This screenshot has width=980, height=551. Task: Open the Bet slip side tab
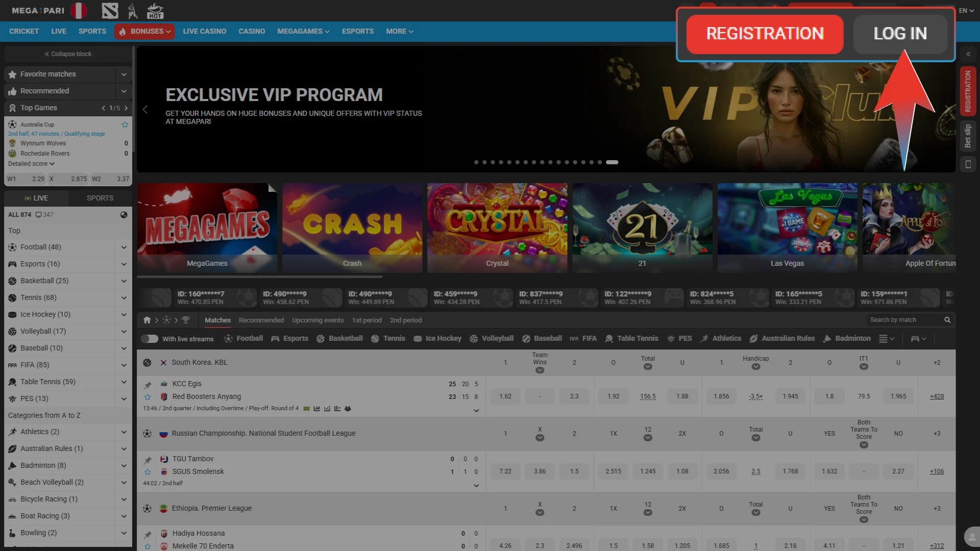968,136
